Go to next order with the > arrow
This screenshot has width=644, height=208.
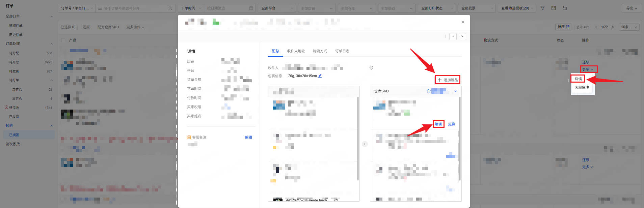462,36
